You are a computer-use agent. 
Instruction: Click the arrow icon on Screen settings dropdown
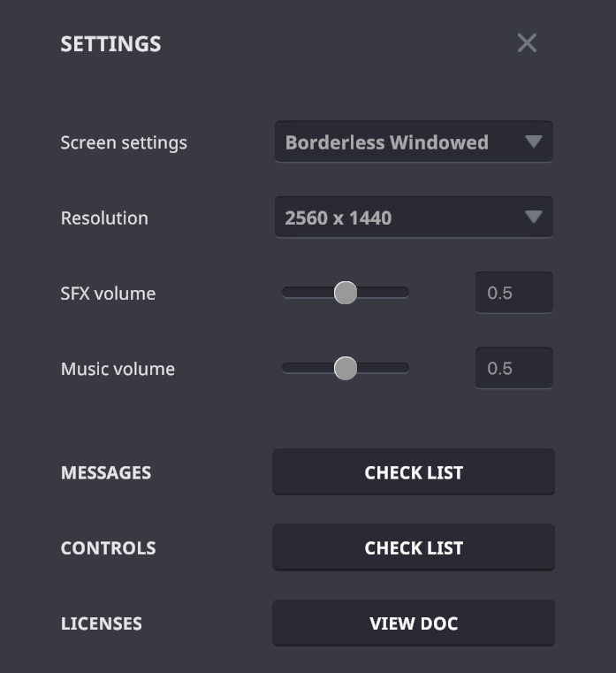533,141
